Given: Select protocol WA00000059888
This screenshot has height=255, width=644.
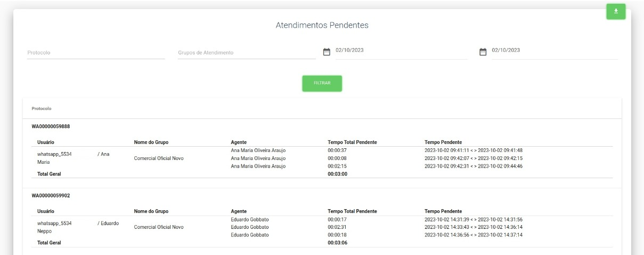Looking at the screenshot, I should (x=51, y=126).
